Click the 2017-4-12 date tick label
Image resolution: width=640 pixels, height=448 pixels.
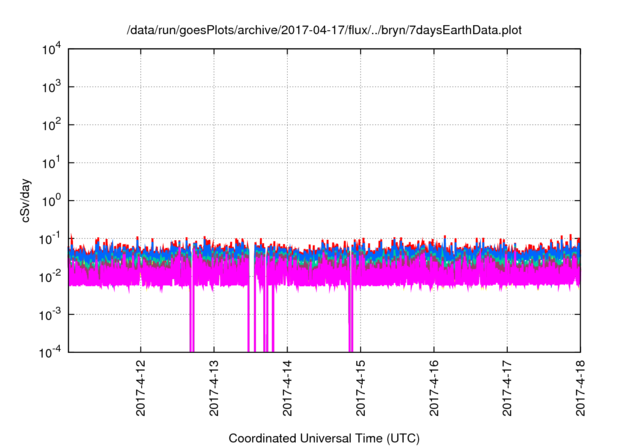coord(140,388)
